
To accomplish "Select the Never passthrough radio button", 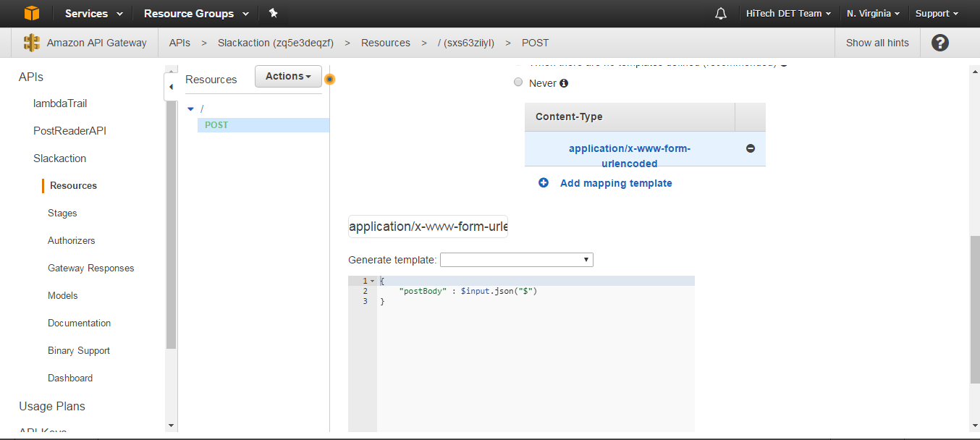I will 518,82.
